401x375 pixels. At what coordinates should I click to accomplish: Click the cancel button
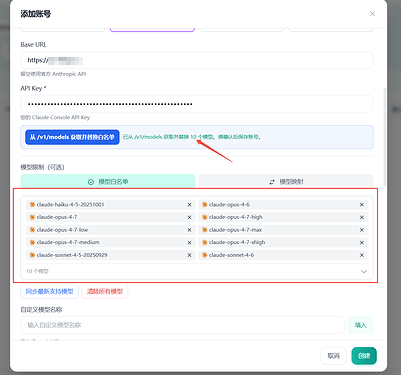[x=333, y=356]
